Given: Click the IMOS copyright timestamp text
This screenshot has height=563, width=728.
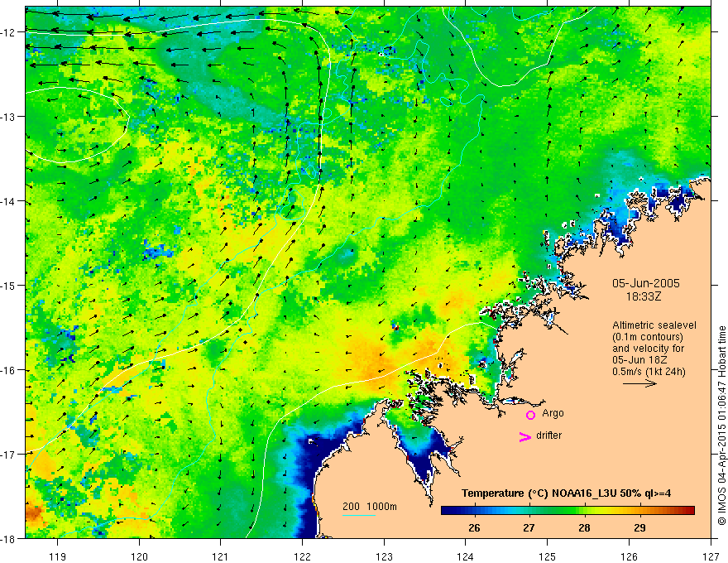Looking at the screenshot, I should [x=721, y=426].
